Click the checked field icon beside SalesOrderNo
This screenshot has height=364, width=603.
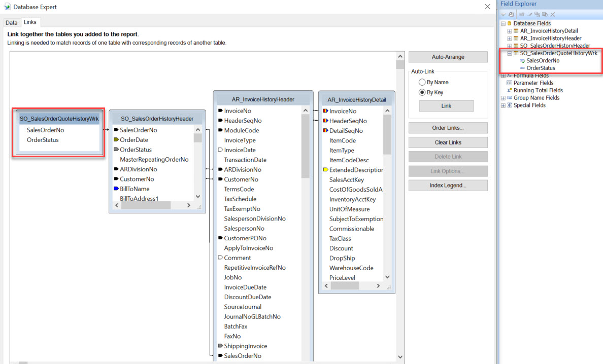tap(522, 61)
